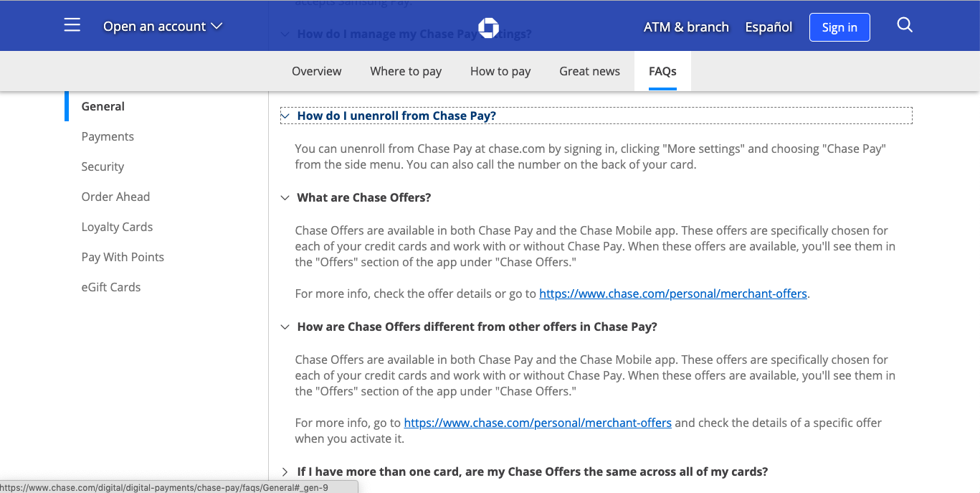Open the hamburger navigation menu
The height and width of the screenshot is (493, 980).
pyautogui.click(x=72, y=26)
